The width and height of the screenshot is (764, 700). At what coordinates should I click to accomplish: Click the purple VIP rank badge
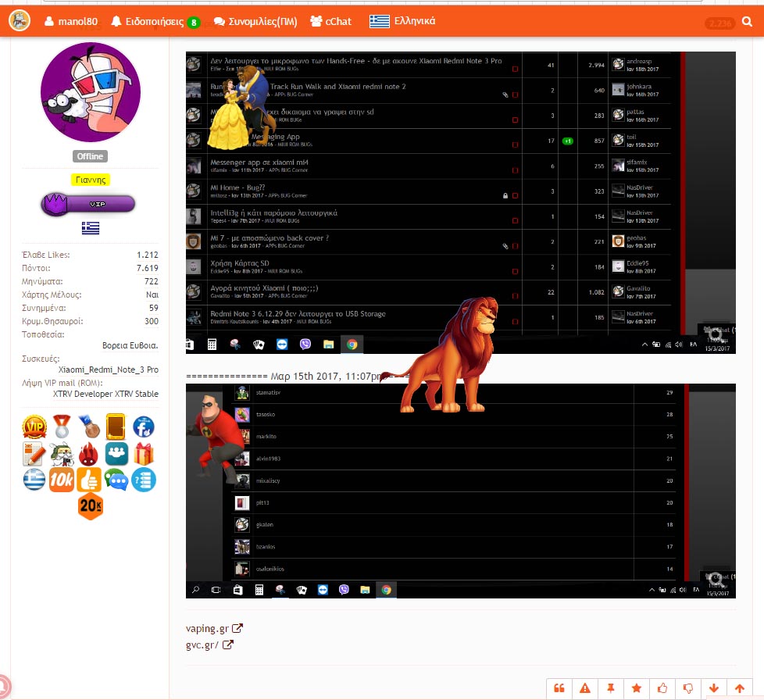point(88,204)
